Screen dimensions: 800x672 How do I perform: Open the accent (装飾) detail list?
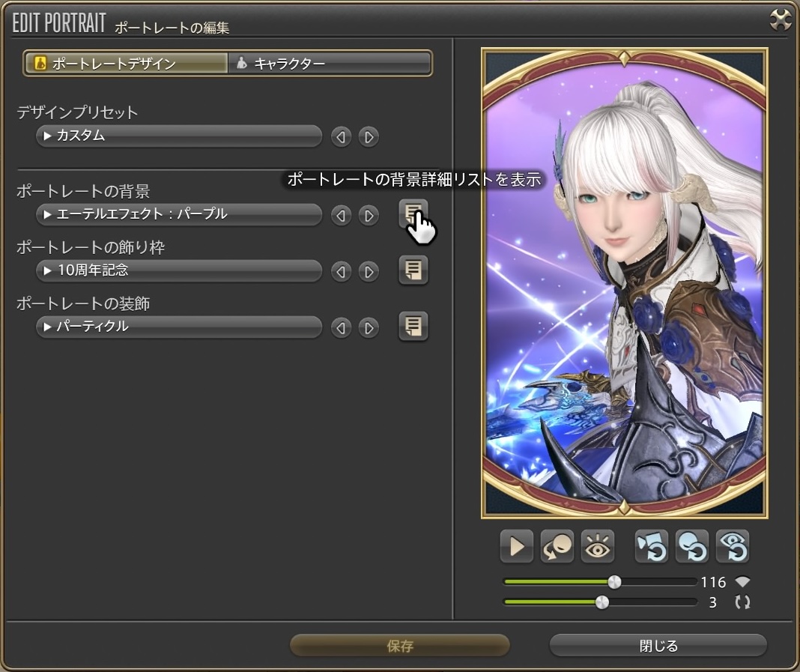pos(413,327)
